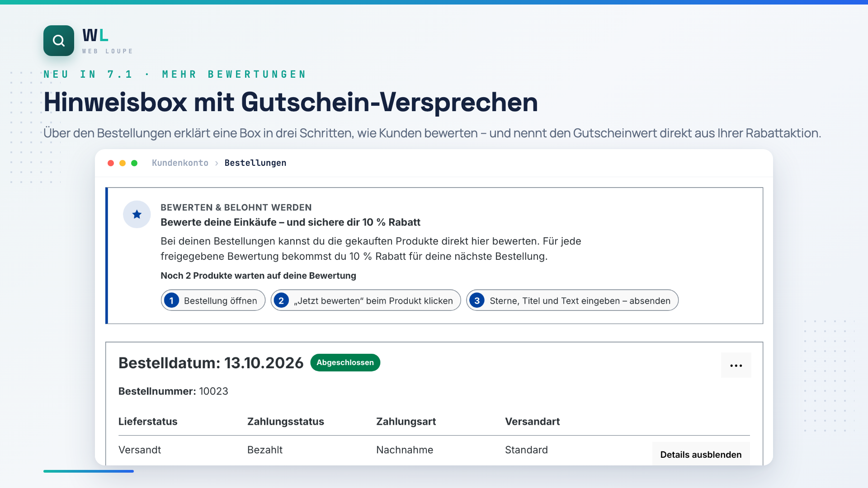Click the Lieferstatus column header
The width and height of the screenshot is (868, 488).
148,422
